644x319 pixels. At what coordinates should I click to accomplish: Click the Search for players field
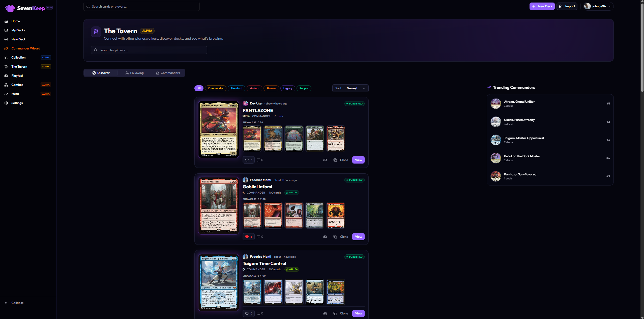click(x=149, y=50)
